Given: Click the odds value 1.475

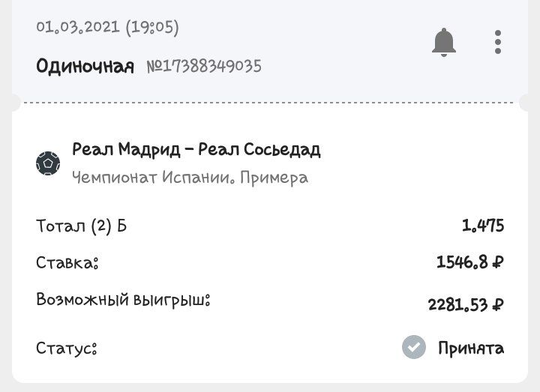Looking at the screenshot, I should coord(483,225).
